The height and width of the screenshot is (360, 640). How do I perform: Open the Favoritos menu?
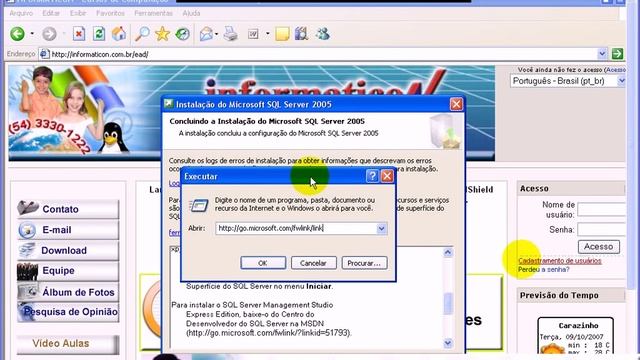tap(110, 13)
